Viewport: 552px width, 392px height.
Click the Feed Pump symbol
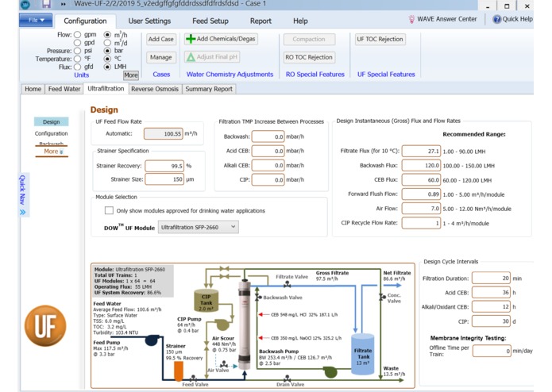click(x=152, y=340)
